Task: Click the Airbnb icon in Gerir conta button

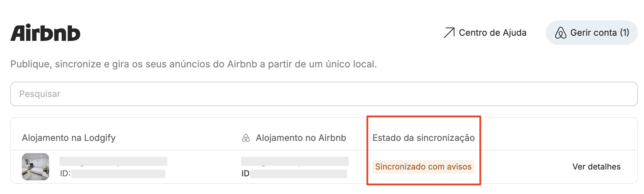Action: pos(560,33)
